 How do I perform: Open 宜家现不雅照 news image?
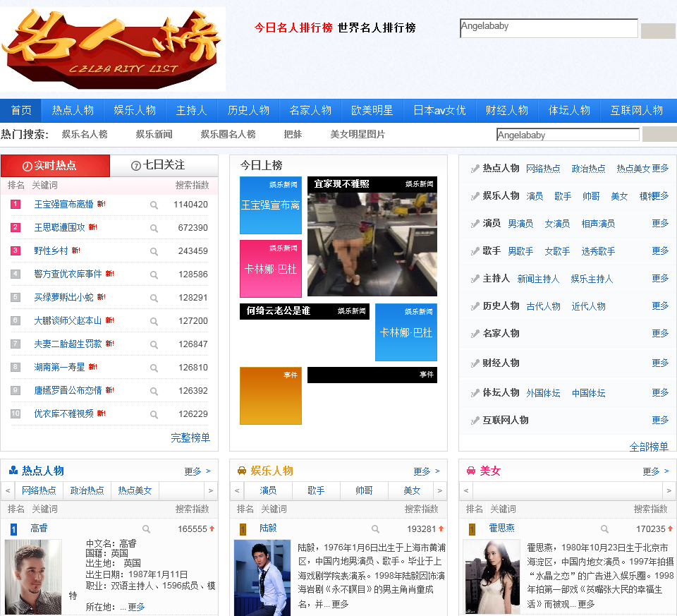(x=372, y=236)
